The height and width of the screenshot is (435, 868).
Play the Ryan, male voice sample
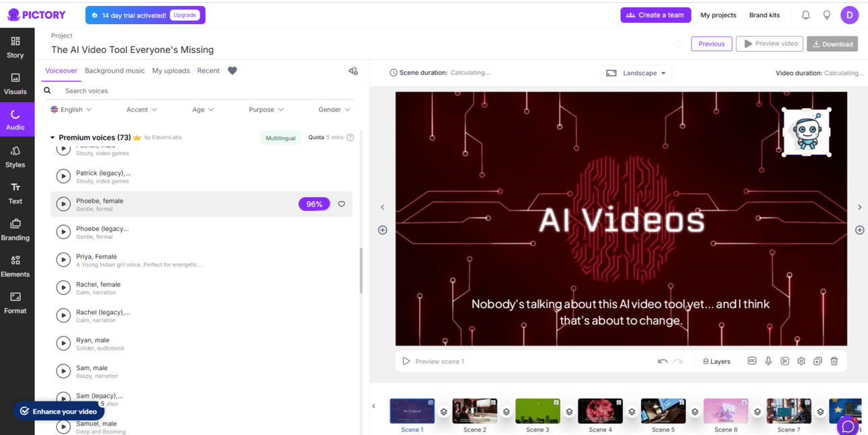pos(63,343)
